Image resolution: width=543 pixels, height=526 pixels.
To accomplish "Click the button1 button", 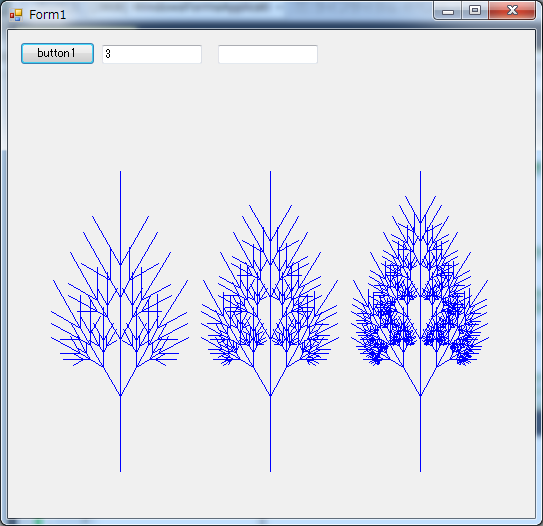I will click(57, 54).
